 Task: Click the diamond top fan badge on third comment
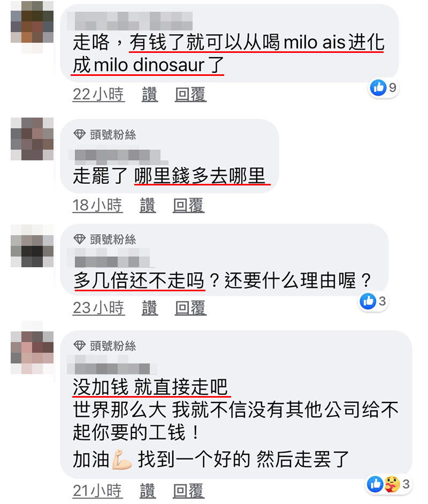click(80, 239)
